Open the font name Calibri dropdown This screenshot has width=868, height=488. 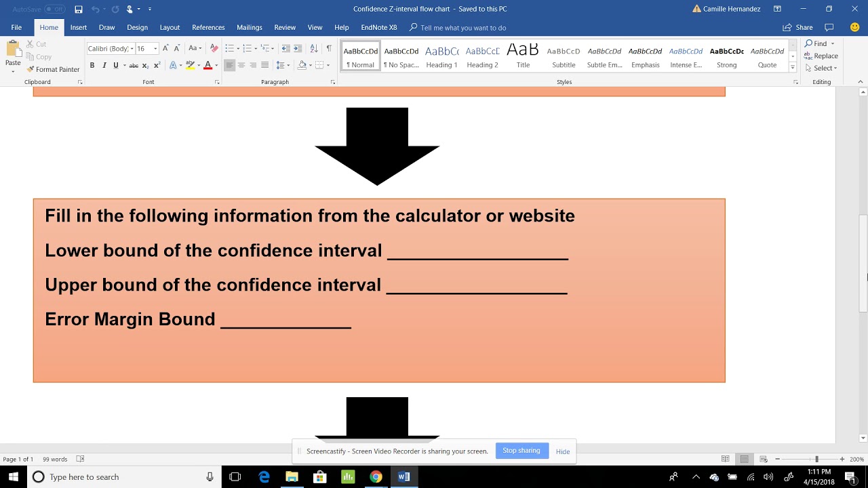click(131, 49)
